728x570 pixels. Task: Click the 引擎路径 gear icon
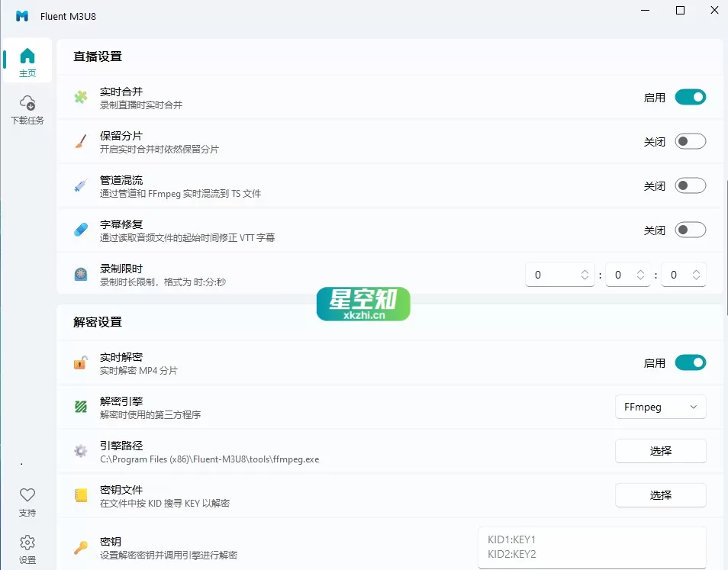click(81, 451)
